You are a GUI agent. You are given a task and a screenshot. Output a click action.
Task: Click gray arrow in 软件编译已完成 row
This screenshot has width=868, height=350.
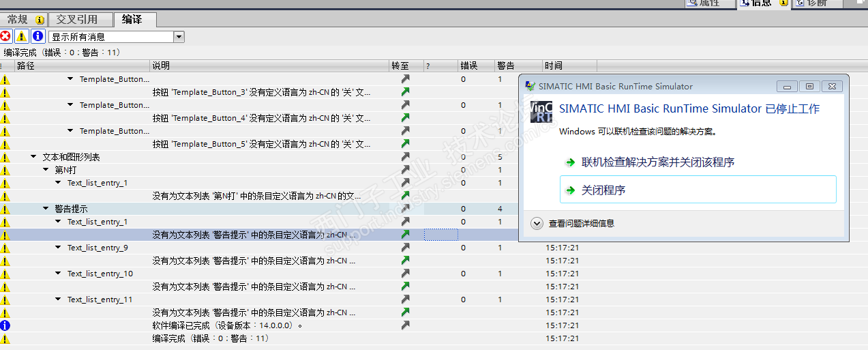point(406,325)
